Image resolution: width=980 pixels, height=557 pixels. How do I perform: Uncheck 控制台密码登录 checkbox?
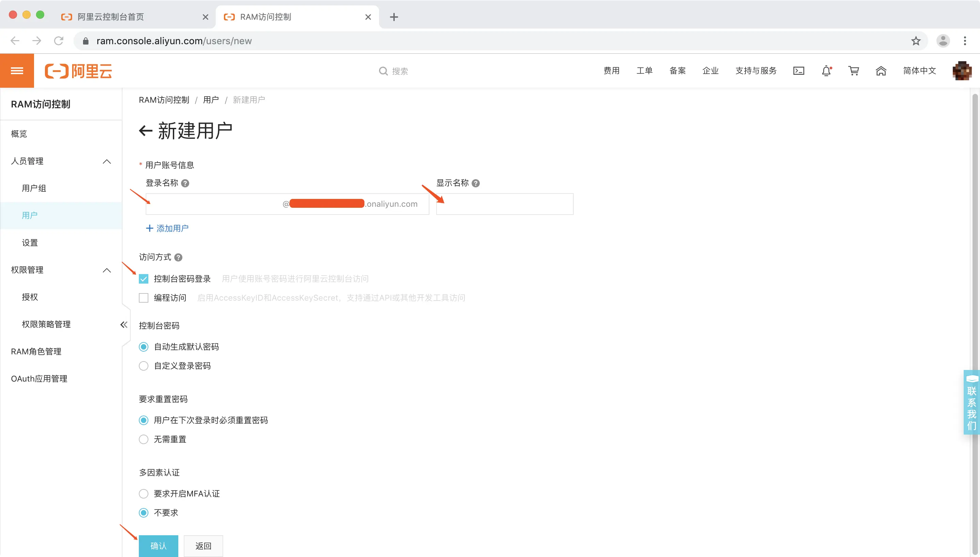(144, 279)
